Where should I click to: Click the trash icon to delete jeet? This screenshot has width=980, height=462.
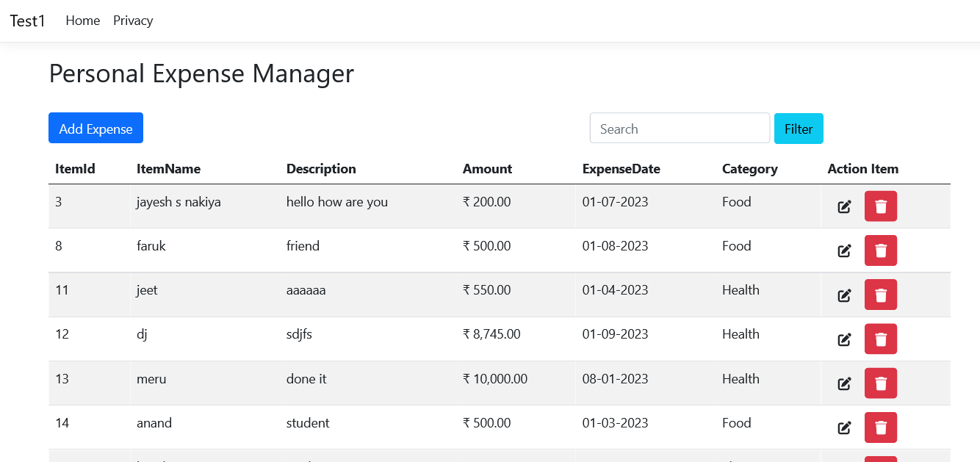pyautogui.click(x=880, y=295)
